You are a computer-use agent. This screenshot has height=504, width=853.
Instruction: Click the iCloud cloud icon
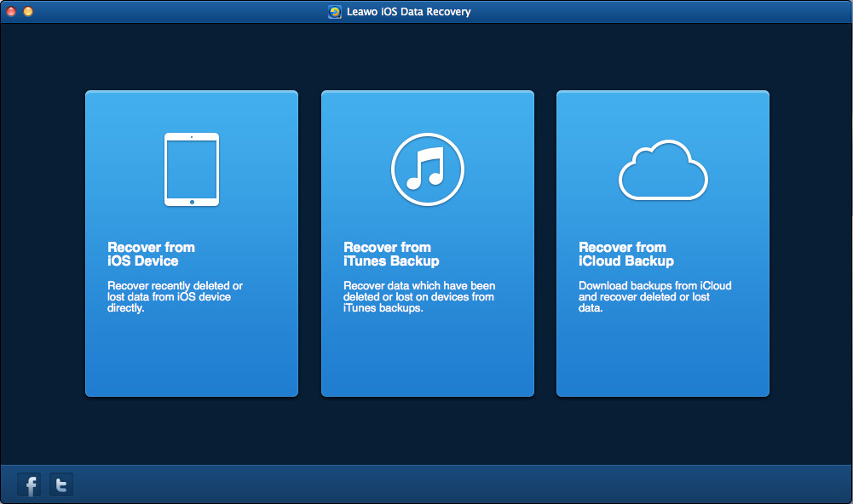pos(663,170)
